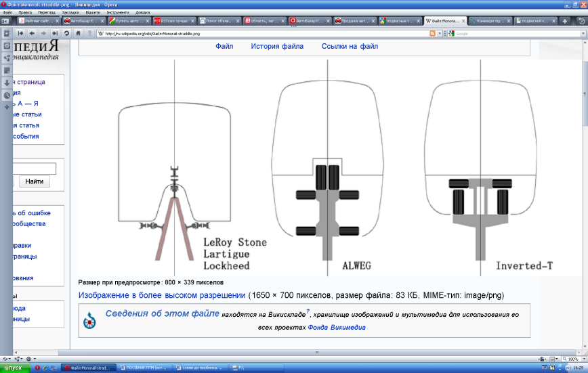Switch to the Купить авто tab
The height and width of the screenshot is (373, 588).
pyautogui.click(x=127, y=21)
